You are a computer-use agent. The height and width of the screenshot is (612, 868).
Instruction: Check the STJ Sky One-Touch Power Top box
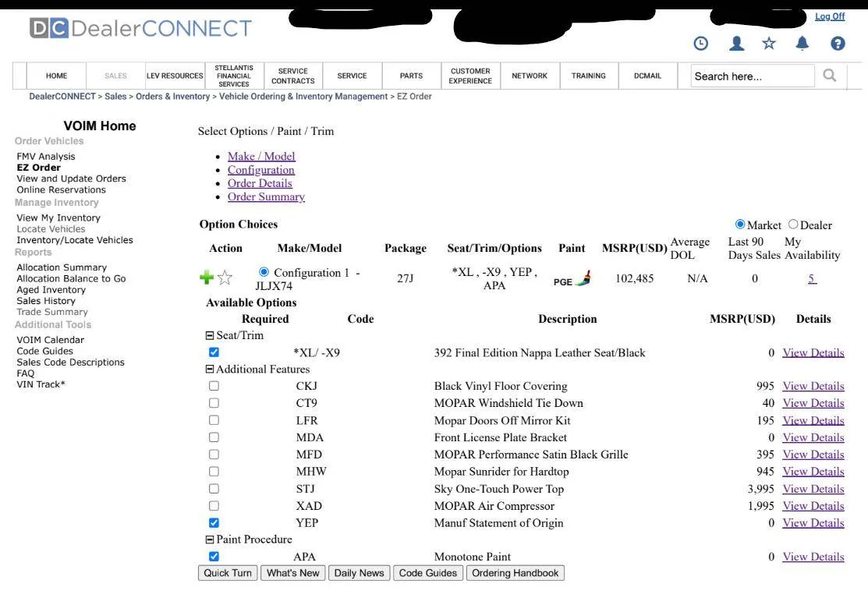coord(214,489)
